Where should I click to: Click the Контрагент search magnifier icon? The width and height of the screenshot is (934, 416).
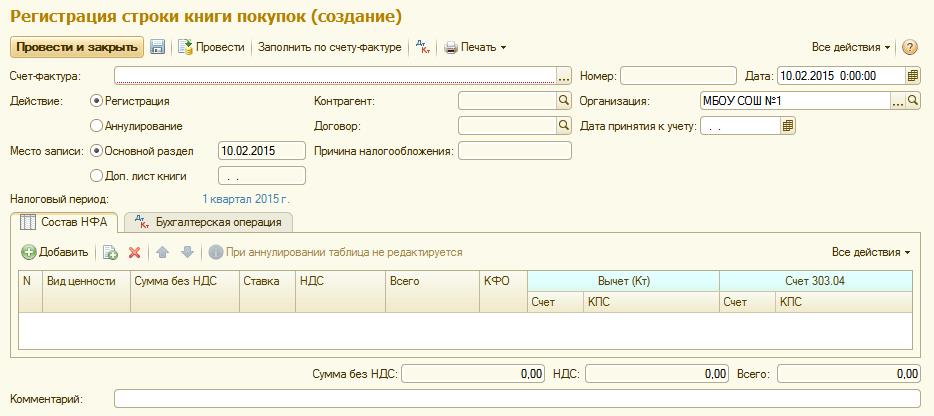click(563, 101)
